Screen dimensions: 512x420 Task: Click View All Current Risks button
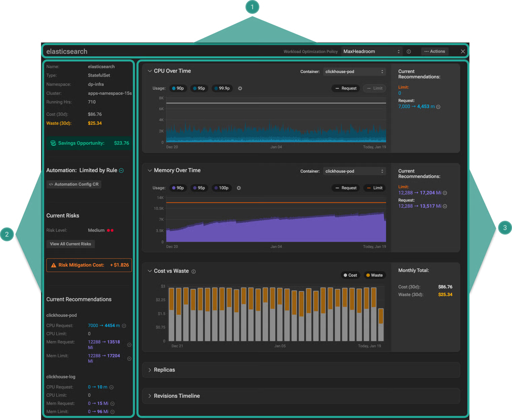[x=70, y=244]
